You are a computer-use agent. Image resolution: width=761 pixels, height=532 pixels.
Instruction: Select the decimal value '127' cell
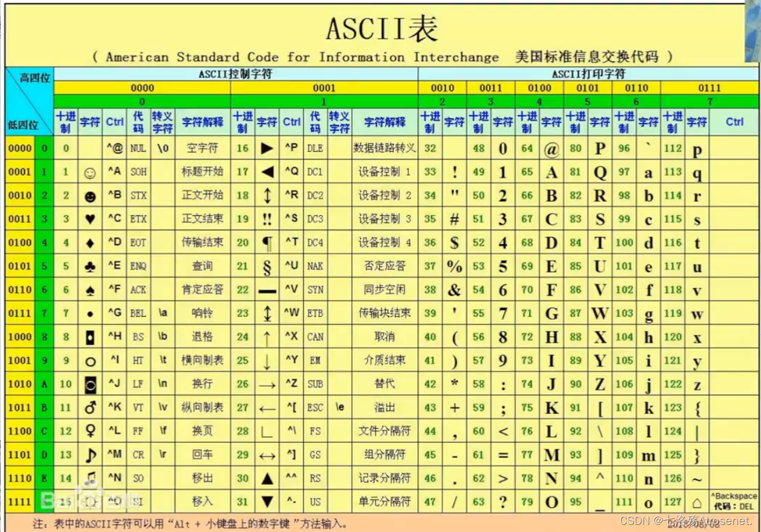pyautogui.click(x=673, y=501)
